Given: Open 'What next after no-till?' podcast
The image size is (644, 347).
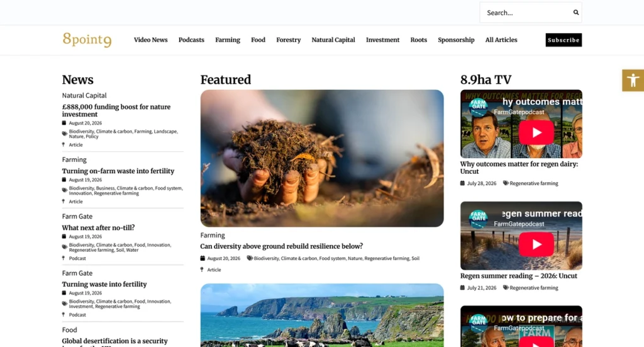Looking at the screenshot, I should point(98,228).
